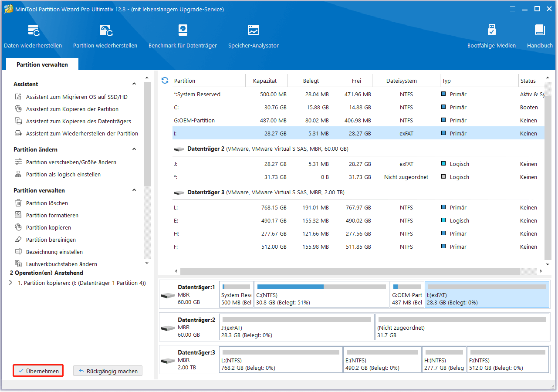Click the partition list horizontal scrollbar
This screenshot has height=392, width=558.
pyautogui.click(x=350, y=271)
